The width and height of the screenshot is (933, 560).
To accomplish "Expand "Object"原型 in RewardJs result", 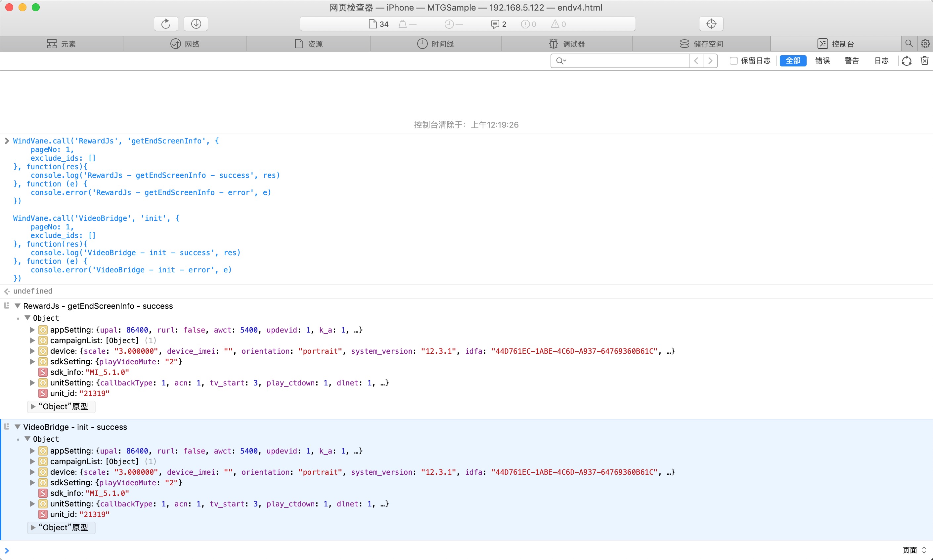I will 33,407.
